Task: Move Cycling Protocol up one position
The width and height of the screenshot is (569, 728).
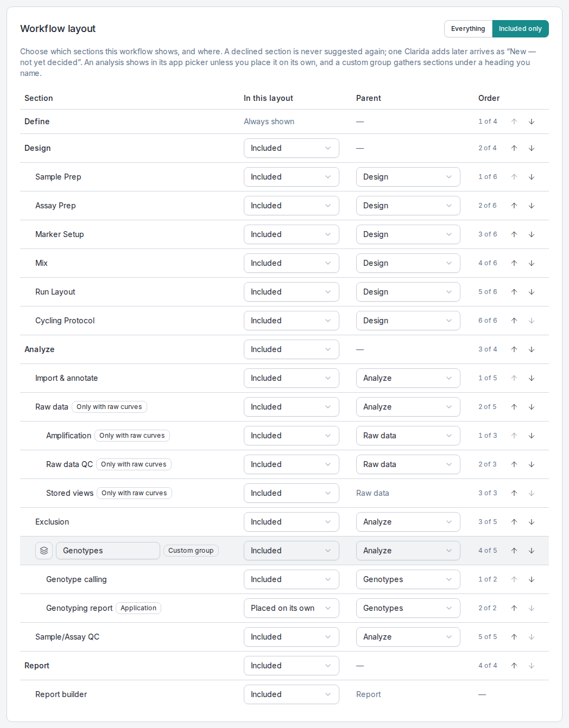Action: (x=514, y=321)
